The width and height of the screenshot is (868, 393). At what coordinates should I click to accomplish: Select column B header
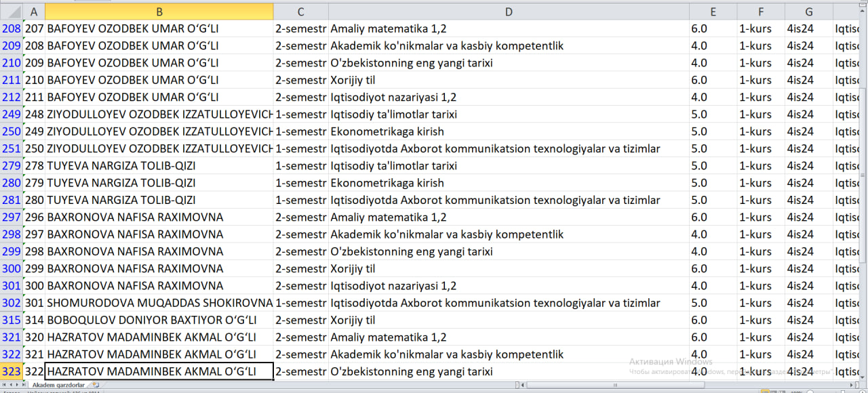(x=159, y=12)
